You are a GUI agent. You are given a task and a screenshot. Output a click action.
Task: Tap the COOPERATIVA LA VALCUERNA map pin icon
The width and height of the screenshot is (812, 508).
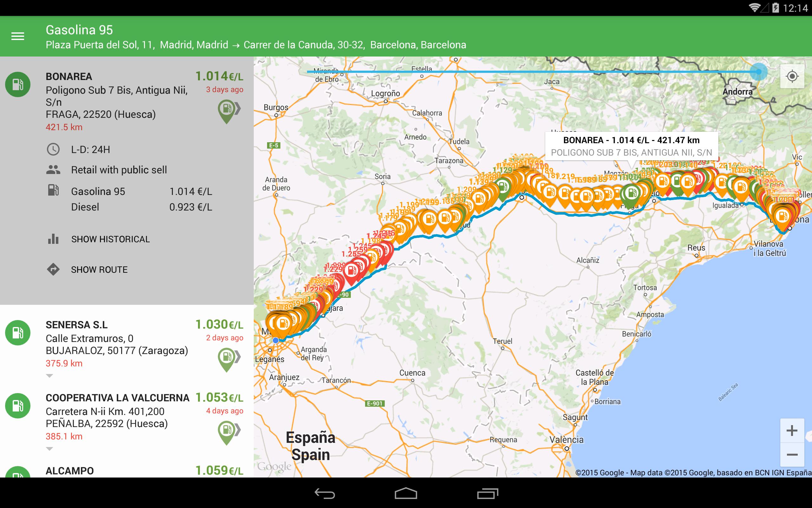point(229,433)
